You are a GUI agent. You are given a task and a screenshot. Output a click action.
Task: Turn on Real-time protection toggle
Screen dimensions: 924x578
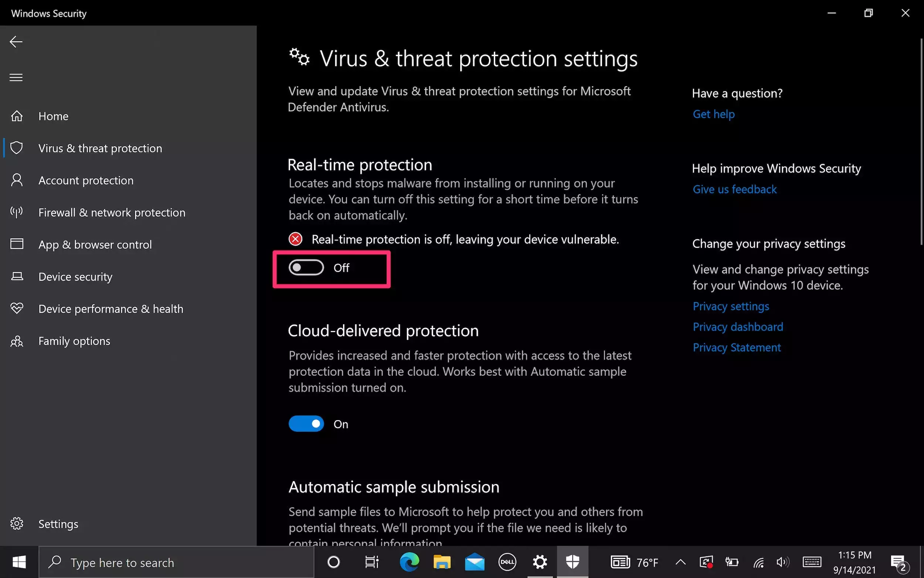(x=306, y=268)
